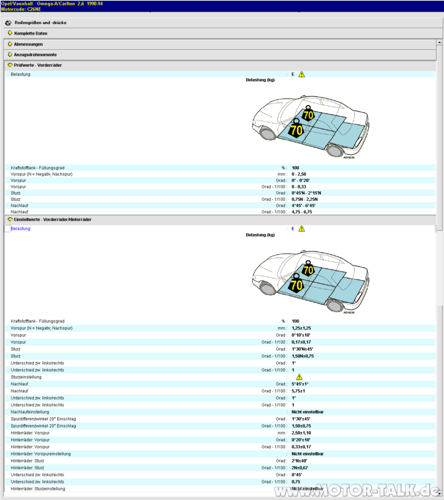Click the Prüfwerte Sturz value 0,75N - 2,25N
This screenshot has width=444, height=500.
305,199
